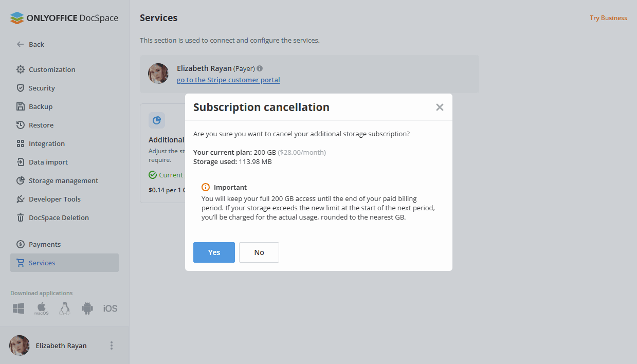Screen dimensions: 637x364
Task: Open Elizabeth Rayan's profile options menu
Action: pyautogui.click(x=112, y=345)
